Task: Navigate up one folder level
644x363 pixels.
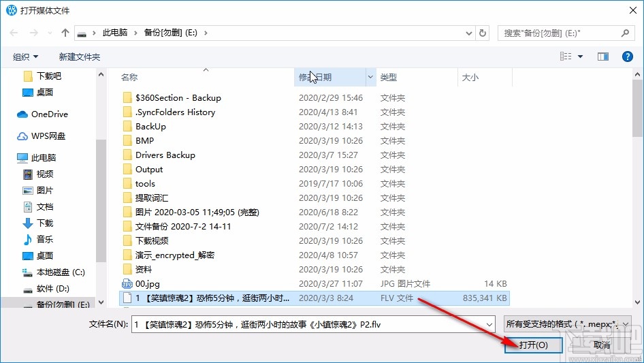Action: pos(65,33)
